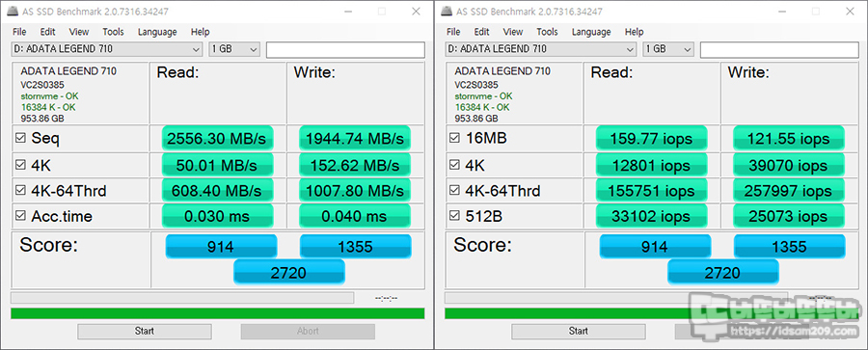Click gray upper progress bar in left window
The width and height of the screenshot is (868, 350).
pos(182,298)
